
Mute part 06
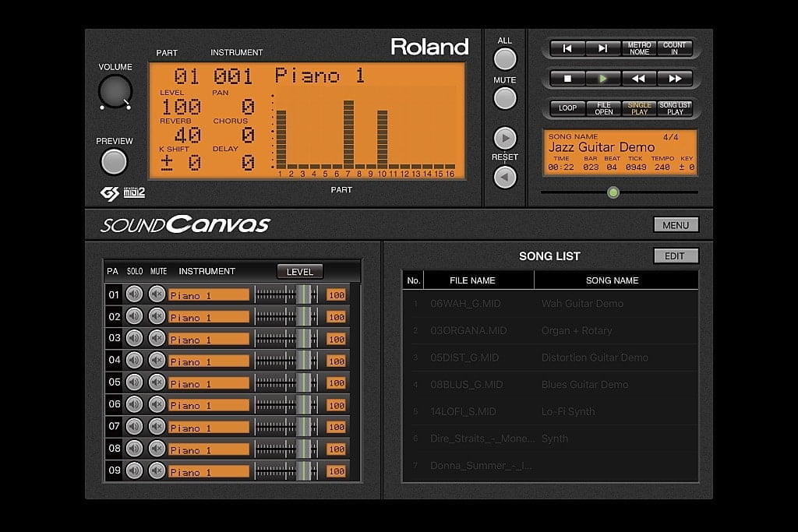tap(157, 404)
